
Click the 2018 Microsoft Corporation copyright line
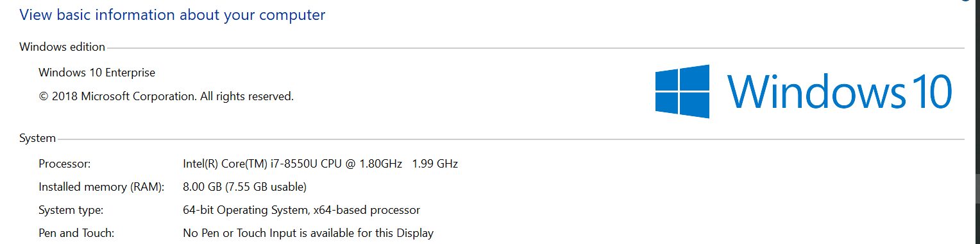pos(166,97)
